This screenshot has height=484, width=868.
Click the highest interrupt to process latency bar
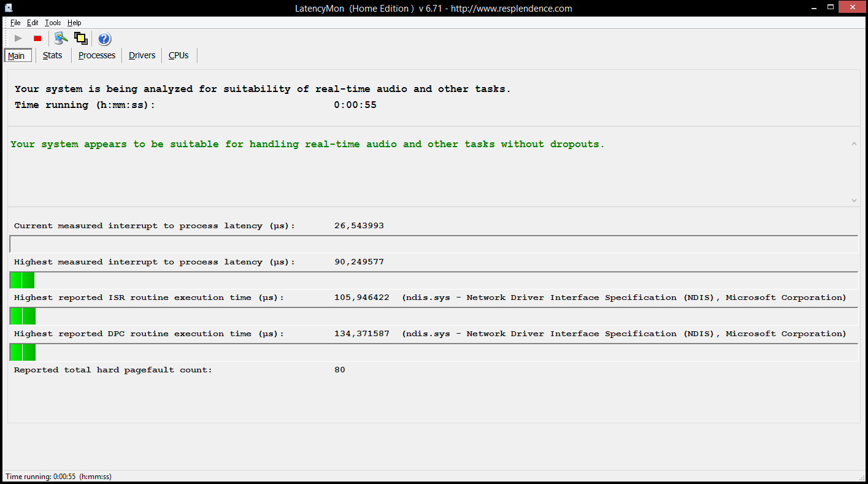434,280
